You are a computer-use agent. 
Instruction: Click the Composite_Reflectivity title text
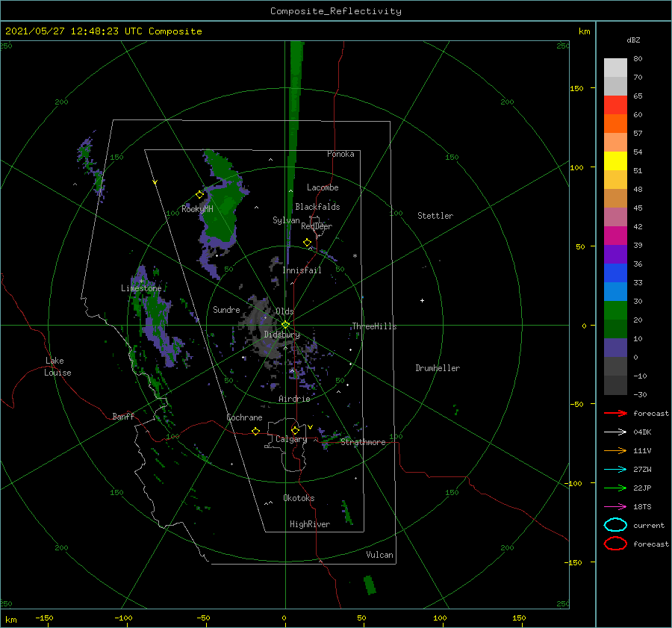[336, 11]
